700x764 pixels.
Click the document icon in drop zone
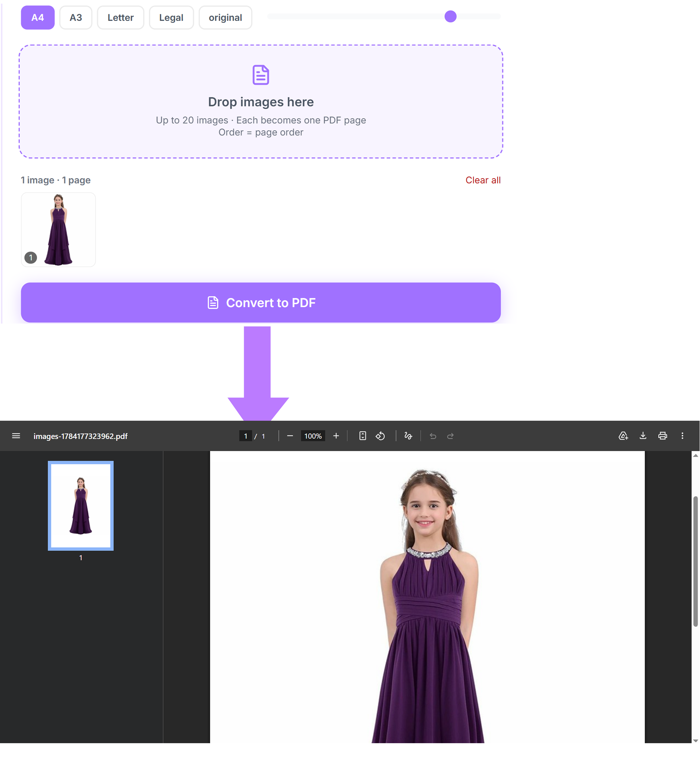[261, 75]
